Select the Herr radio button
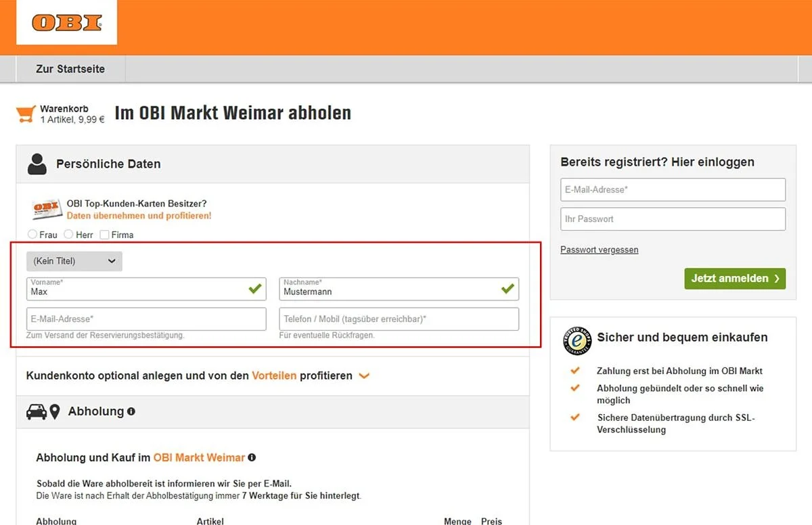 [68, 235]
